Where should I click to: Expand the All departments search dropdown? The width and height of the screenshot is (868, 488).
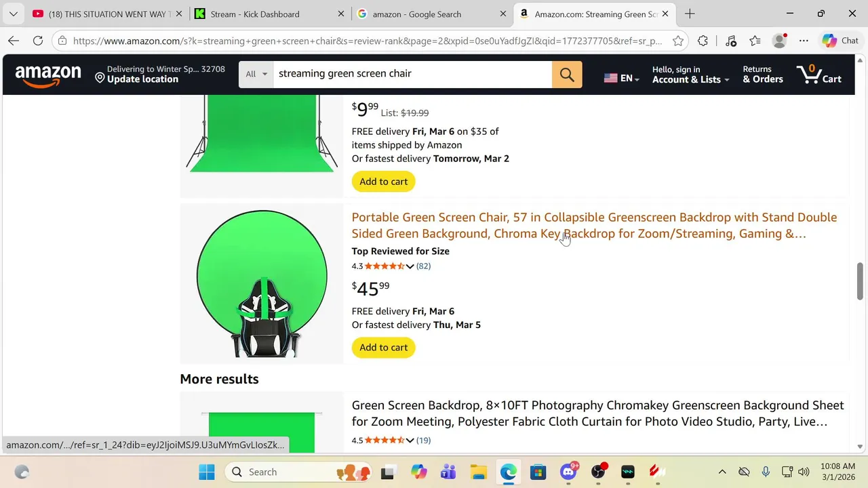tap(256, 74)
